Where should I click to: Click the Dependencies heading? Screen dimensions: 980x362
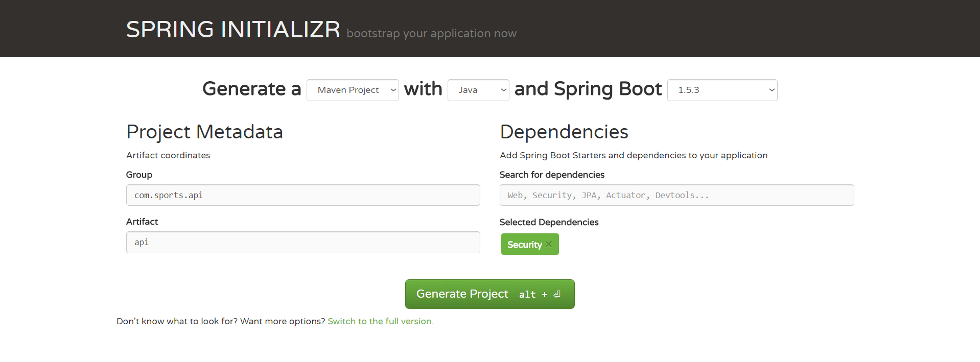(564, 132)
